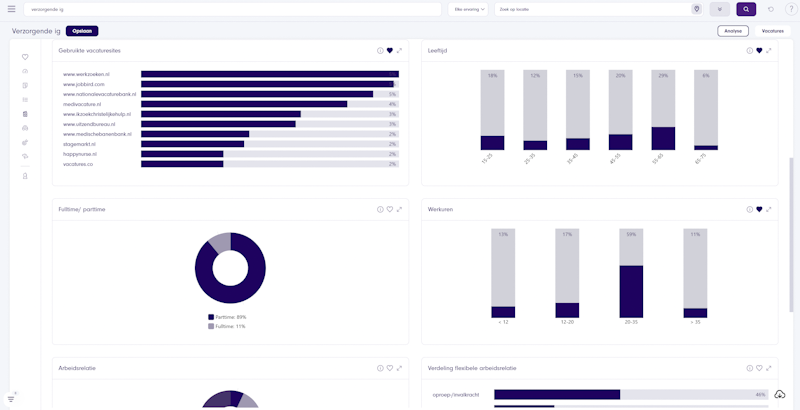Toggle favorite heart on Fulltime/parttime chart
The image size is (800, 410).
[390, 209]
